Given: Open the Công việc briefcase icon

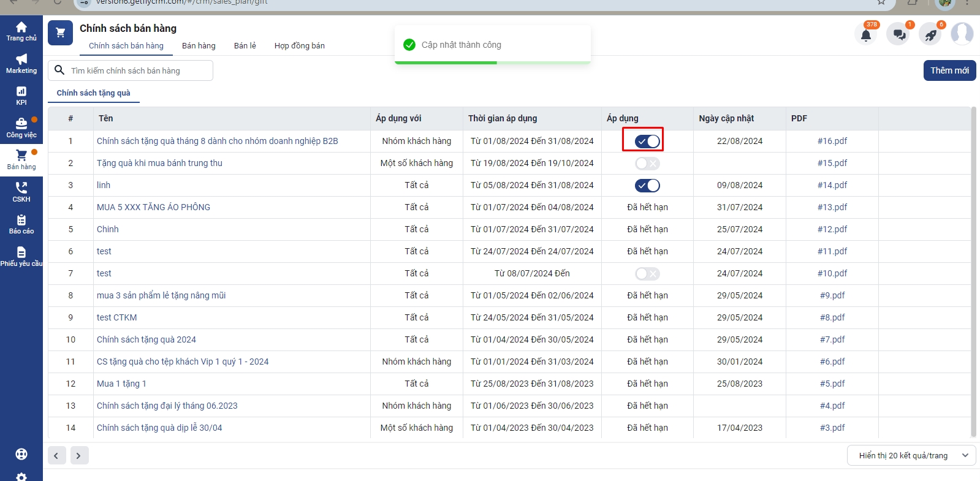Looking at the screenshot, I should (21, 124).
